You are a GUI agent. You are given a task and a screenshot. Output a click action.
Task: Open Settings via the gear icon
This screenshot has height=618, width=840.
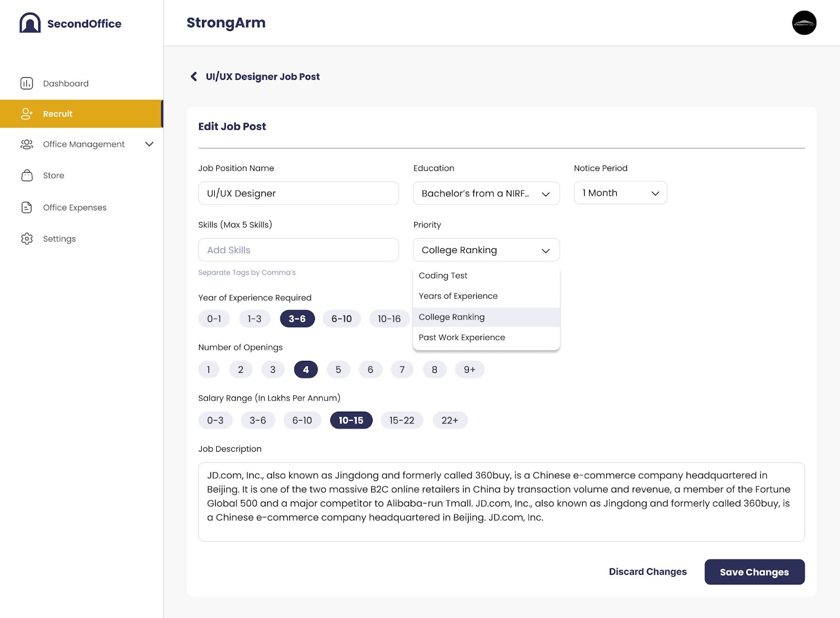(27, 239)
